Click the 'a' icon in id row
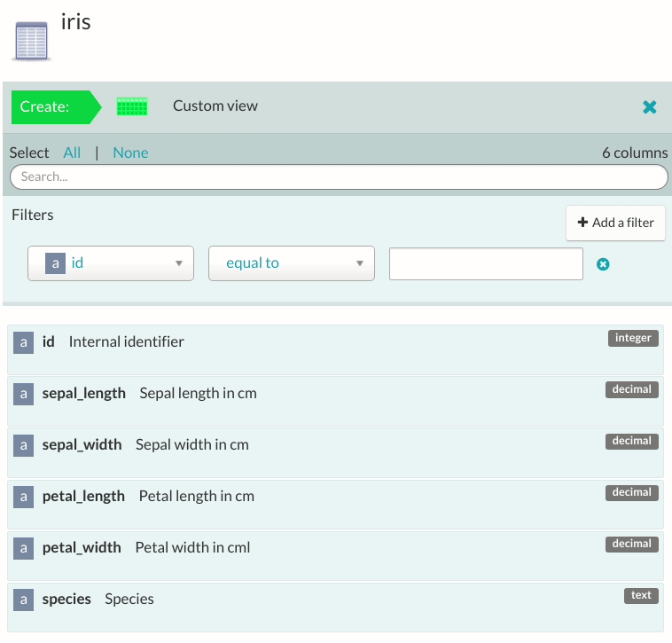 pyautogui.click(x=23, y=342)
